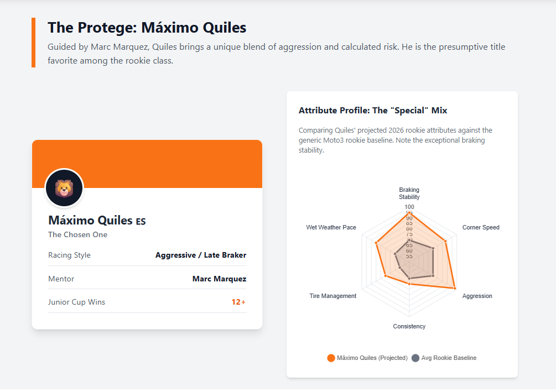The width and height of the screenshot is (556, 392).
Task: Toggle the "Máximo Quiles (Projected)" legend label
Action: point(372,358)
